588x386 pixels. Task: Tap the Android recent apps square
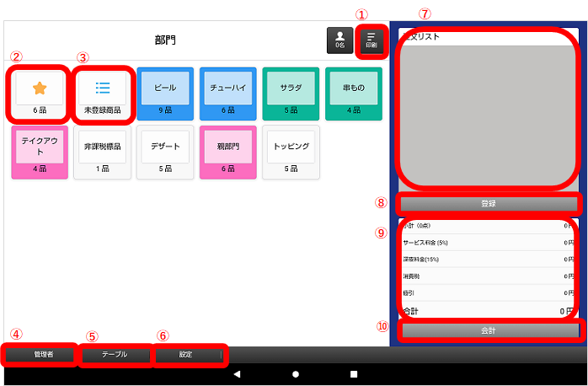pos(354,373)
